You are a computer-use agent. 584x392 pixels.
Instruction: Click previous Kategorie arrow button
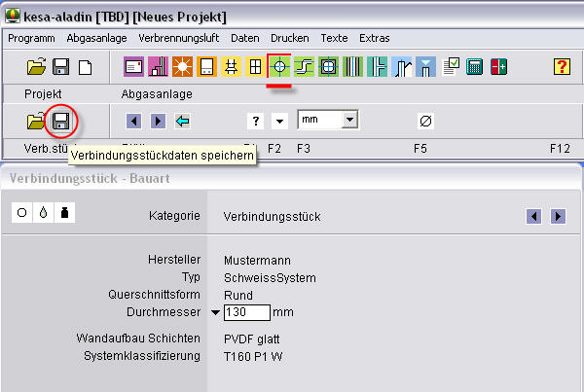(x=533, y=216)
